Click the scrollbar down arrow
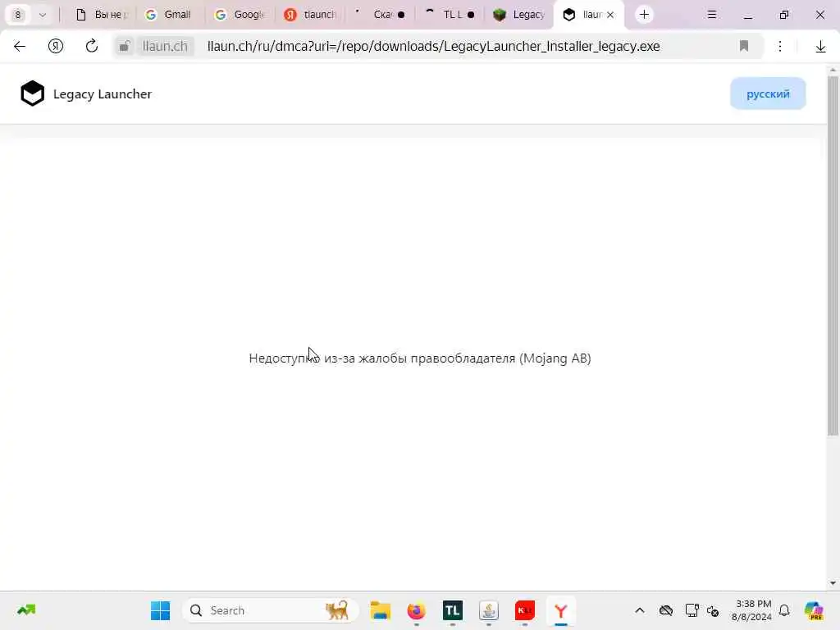 click(833, 583)
